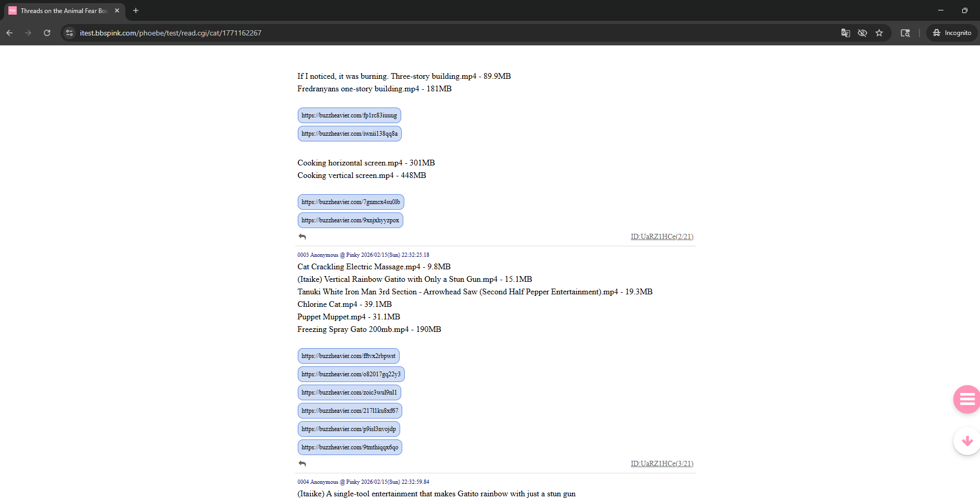
Task: Open the ID:UaRZ1HCe(2/21) link
Action: [x=662, y=237]
